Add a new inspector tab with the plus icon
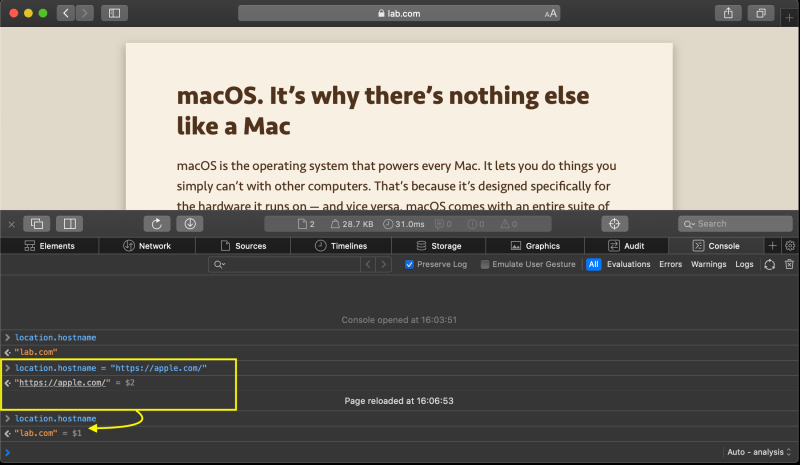800x465 pixels. coord(772,246)
